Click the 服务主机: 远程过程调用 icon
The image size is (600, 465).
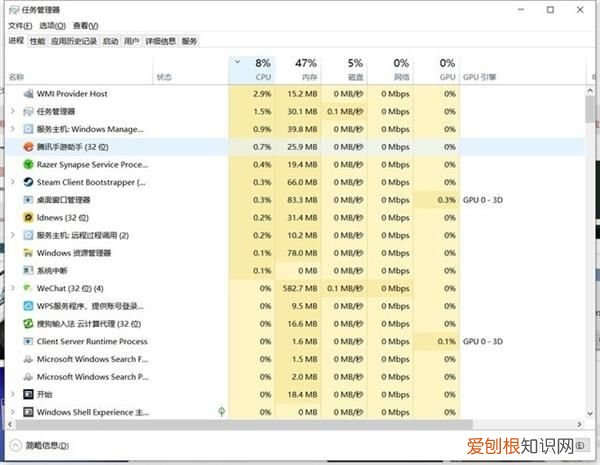(28, 235)
